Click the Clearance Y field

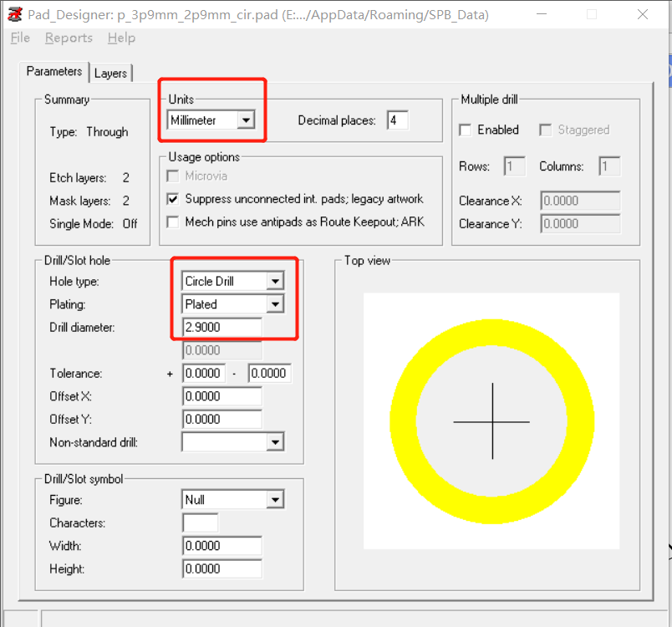tap(580, 224)
